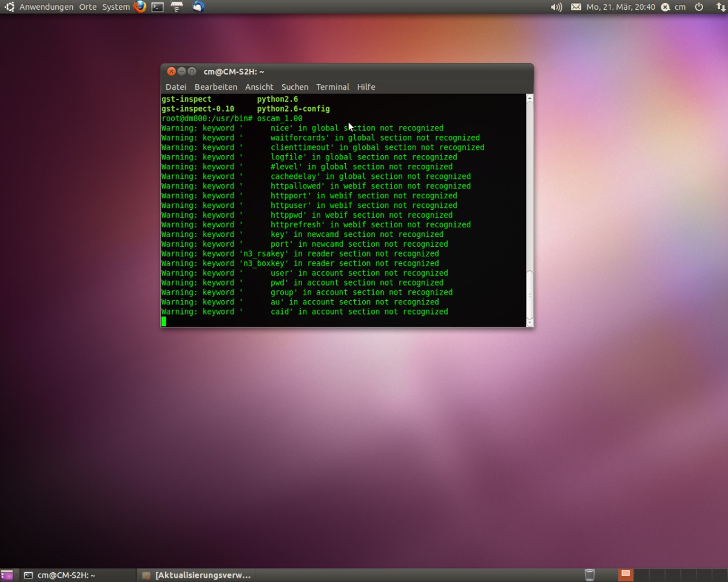Open the Anwendungen menu
The height and width of the screenshot is (582, 728).
point(46,7)
